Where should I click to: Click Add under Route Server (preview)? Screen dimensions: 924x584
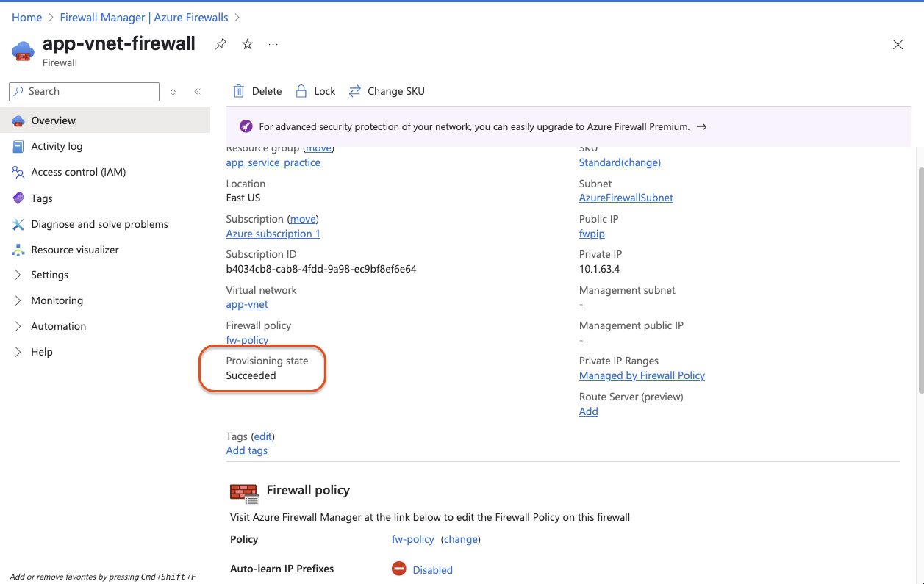tap(589, 411)
